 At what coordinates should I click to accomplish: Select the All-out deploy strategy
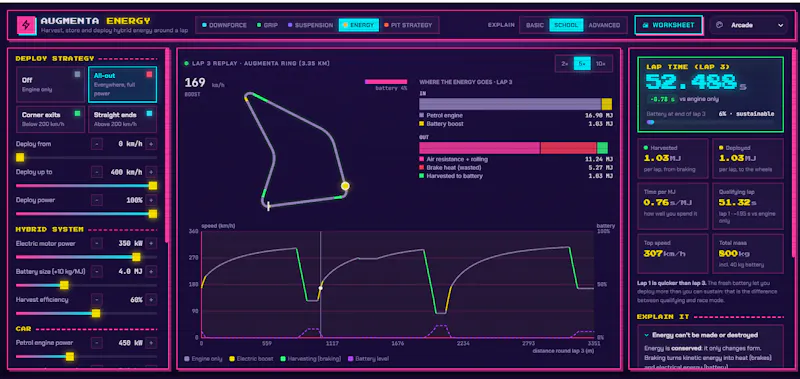pyautogui.click(x=122, y=85)
